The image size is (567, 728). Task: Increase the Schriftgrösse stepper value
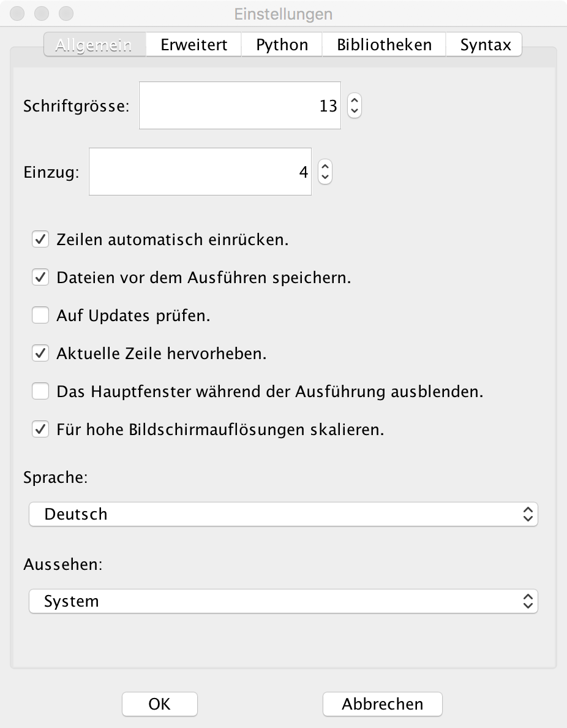click(355, 100)
